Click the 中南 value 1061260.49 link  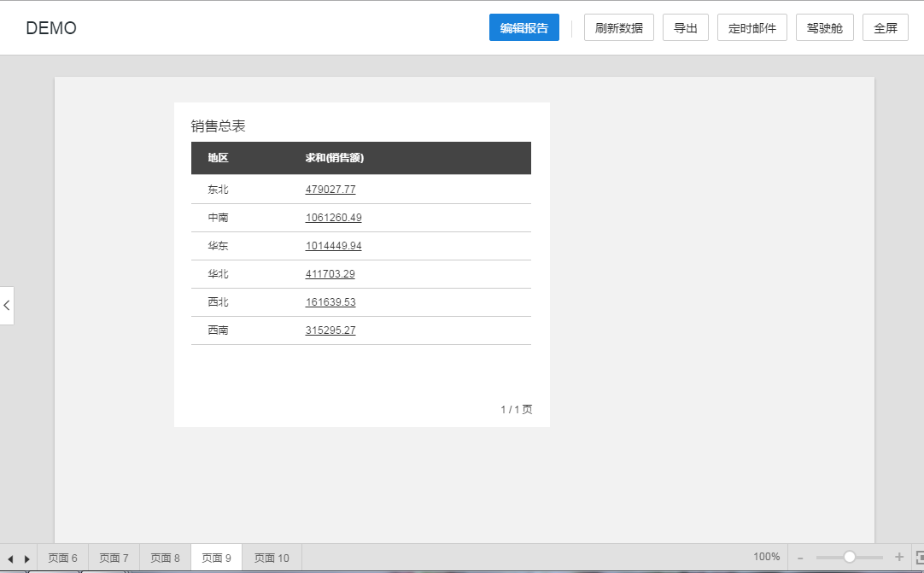tap(333, 218)
